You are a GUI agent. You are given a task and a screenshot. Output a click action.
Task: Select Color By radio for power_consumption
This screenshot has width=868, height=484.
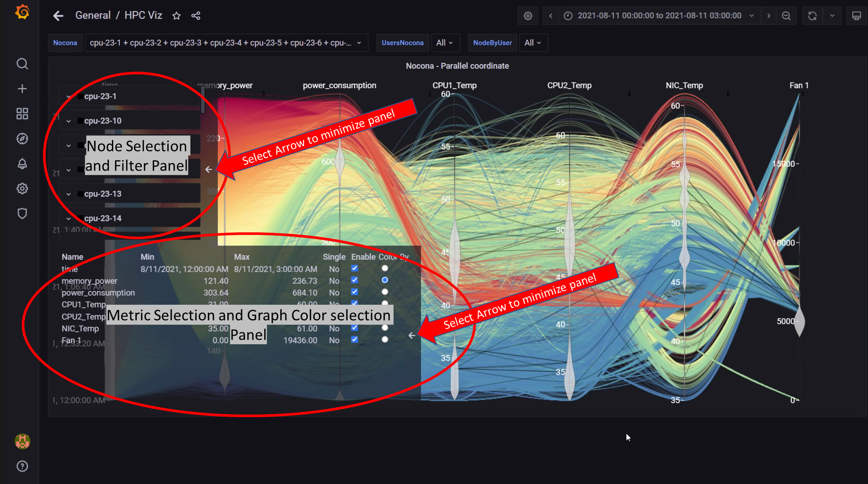coord(385,292)
